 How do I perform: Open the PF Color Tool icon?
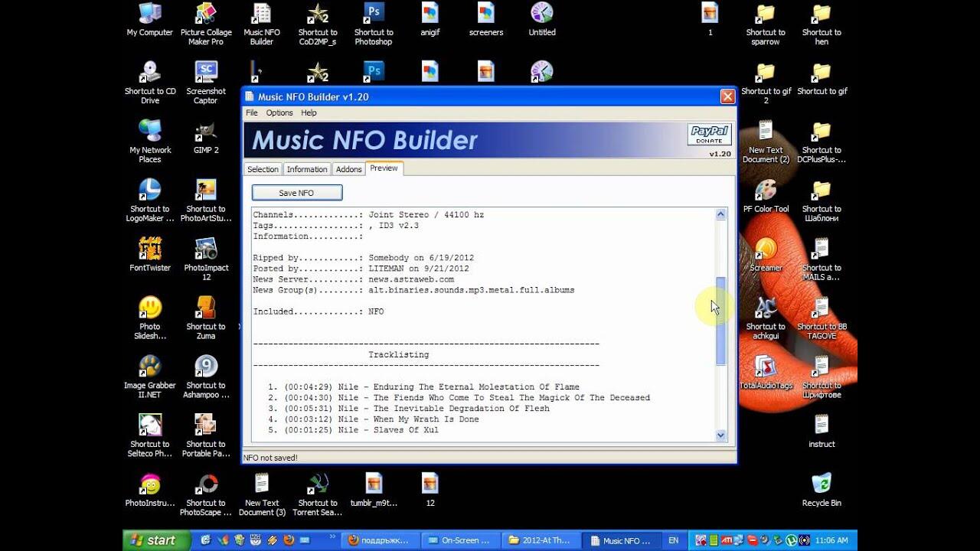[x=766, y=191]
